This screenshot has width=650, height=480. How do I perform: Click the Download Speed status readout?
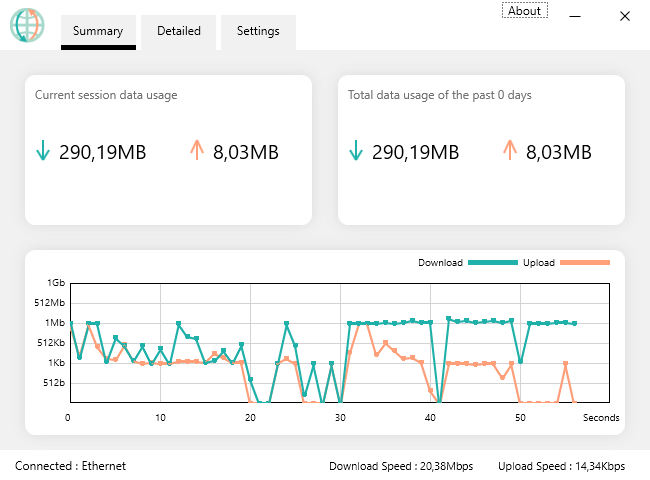point(400,465)
